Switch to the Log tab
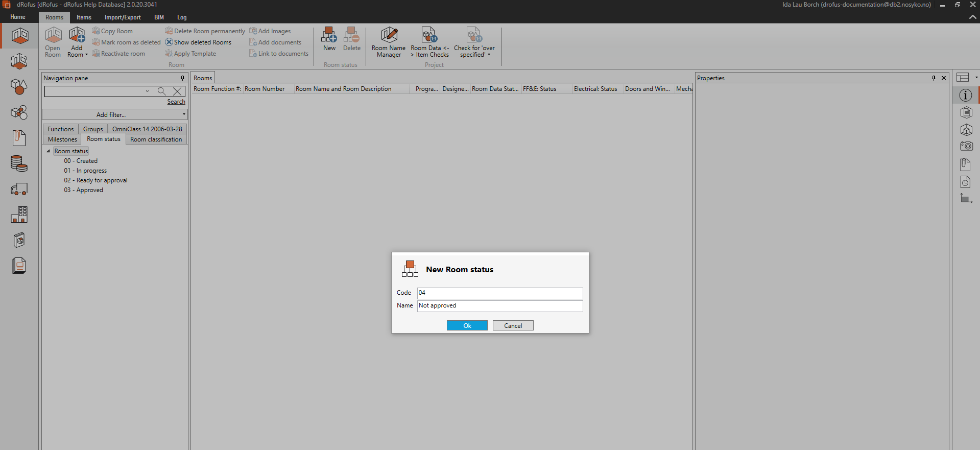The height and width of the screenshot is (450, 980). (182, 17)
